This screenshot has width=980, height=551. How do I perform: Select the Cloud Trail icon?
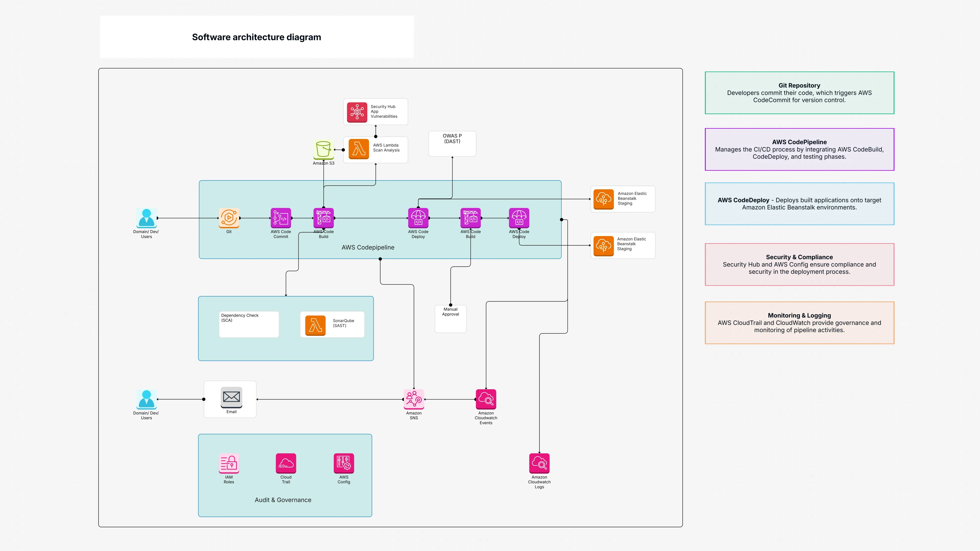(285, 463)
